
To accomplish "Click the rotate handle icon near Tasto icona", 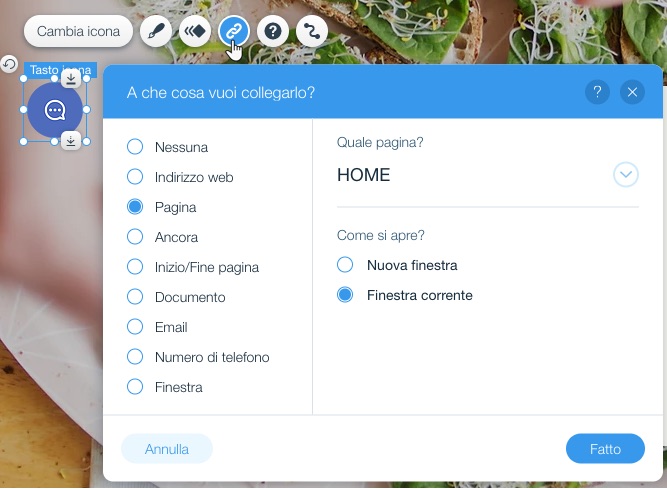I will point(9,65).
